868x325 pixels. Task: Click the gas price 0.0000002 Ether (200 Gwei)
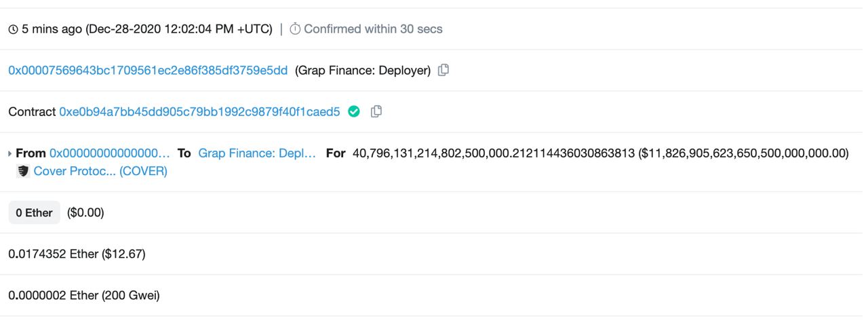[84, 295]
